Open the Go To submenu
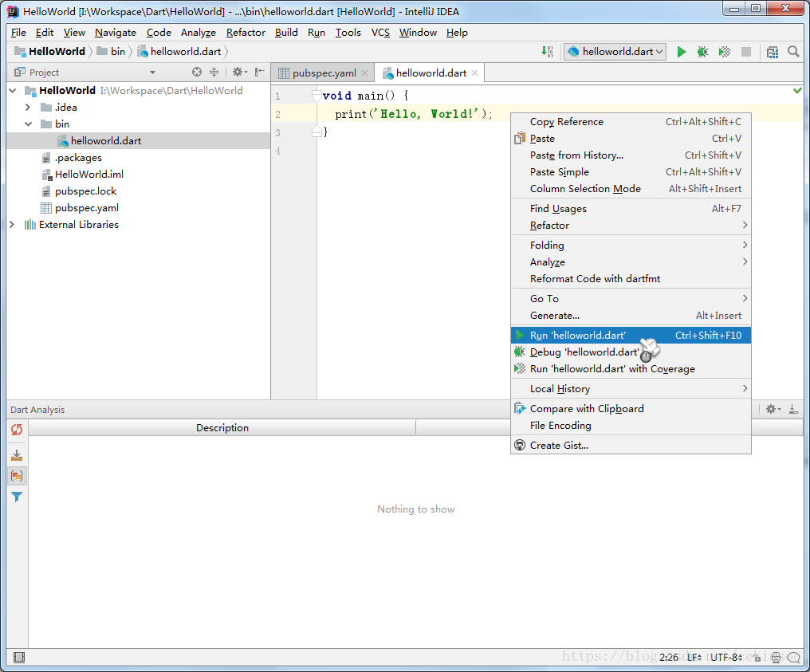Screen dimensions: 810x672 pos(631,299)
